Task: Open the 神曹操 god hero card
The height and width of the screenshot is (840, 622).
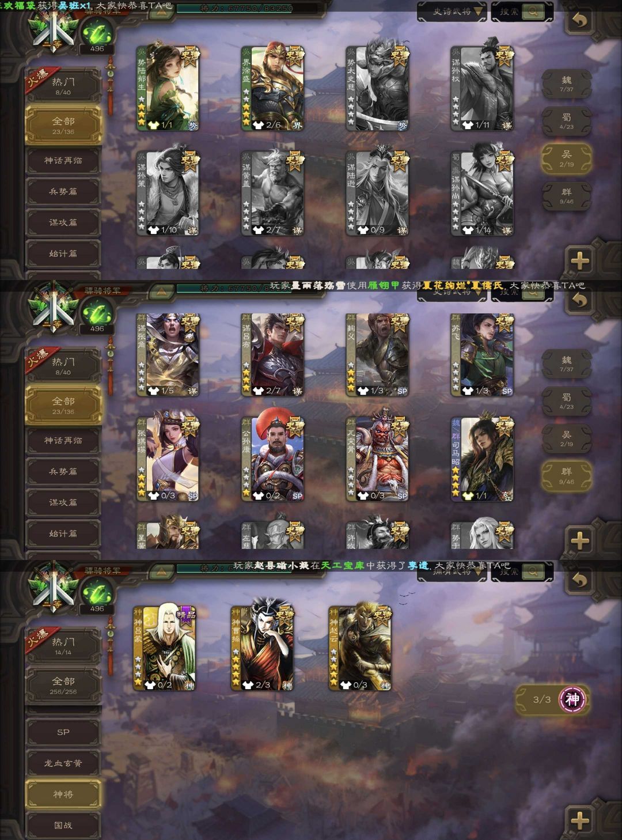Action: pos(263,648)
